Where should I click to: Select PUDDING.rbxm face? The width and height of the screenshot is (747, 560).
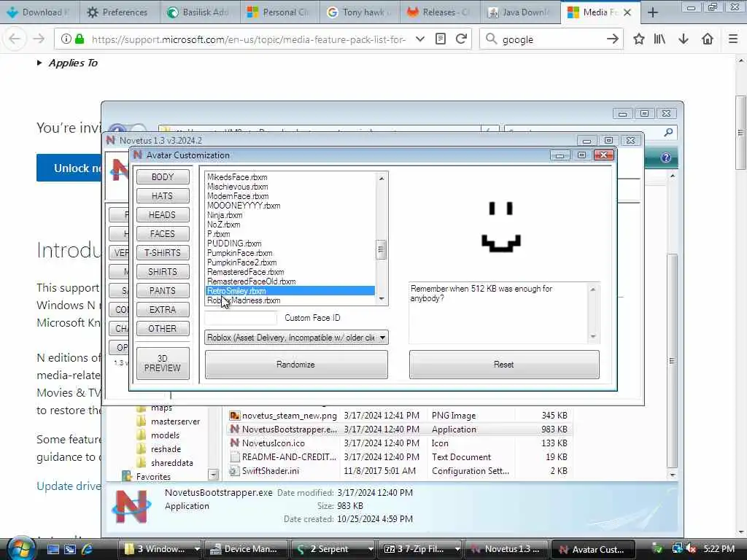click(234, 244)
